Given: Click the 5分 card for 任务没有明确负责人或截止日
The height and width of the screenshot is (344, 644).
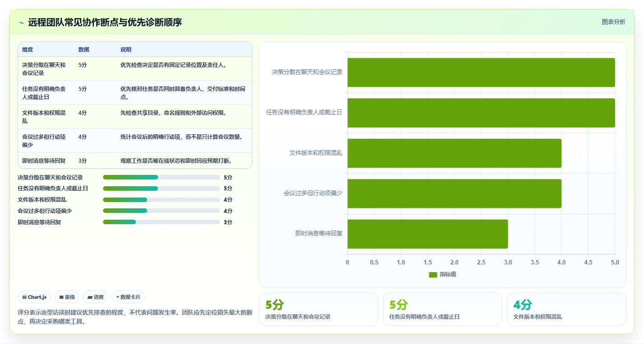Looking at the screenshot, I should (x=442, y=309).
